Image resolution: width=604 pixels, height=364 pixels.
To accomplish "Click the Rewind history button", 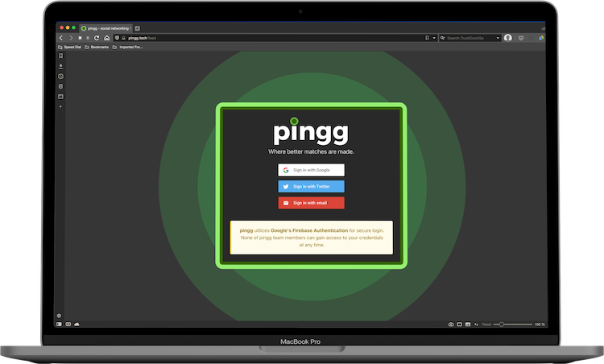I will coord(80,38).
